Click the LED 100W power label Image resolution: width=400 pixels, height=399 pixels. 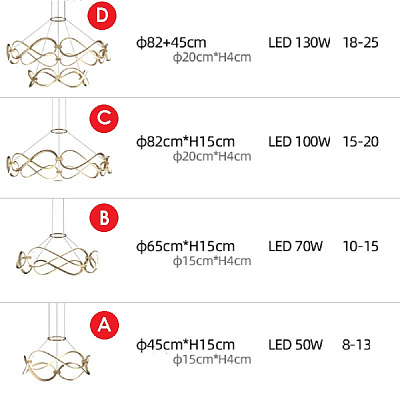(x=299, y=142)
